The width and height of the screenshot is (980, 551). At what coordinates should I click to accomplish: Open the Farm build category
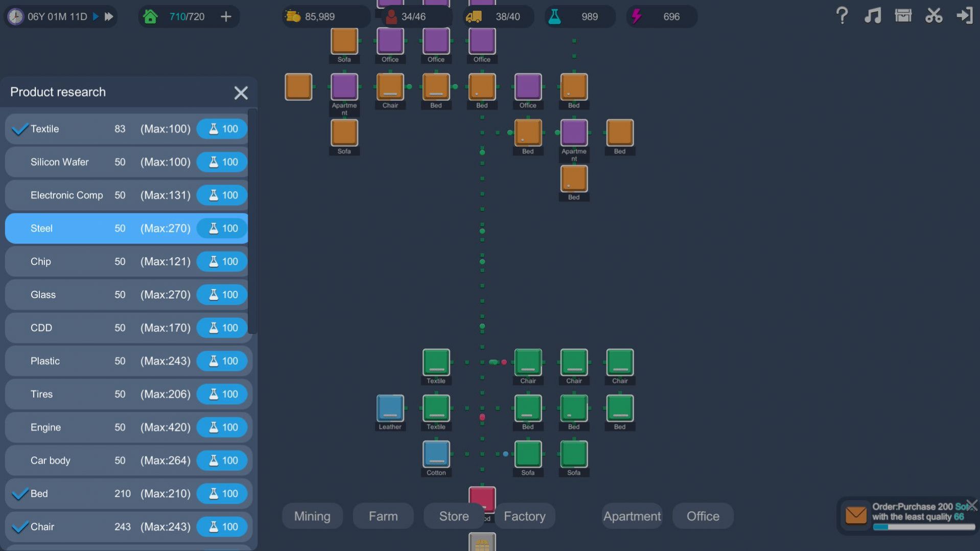tap(383, 516)
